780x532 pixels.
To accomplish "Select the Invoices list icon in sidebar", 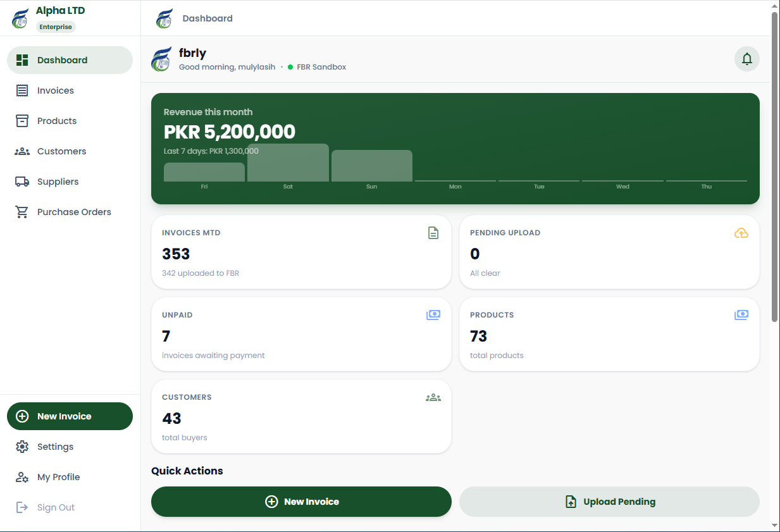I will coord(22,90).
